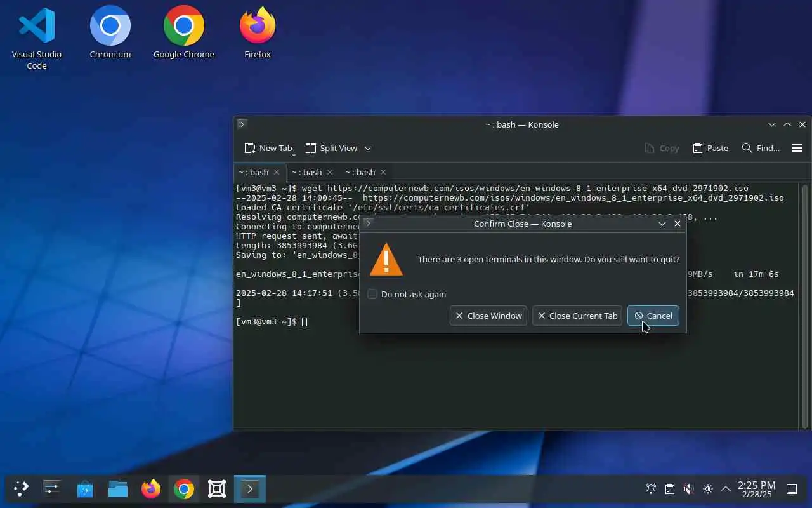Check Do not ask again checkbox
Image resolution: width=812 pixels, height=508 pixels.
372,294
